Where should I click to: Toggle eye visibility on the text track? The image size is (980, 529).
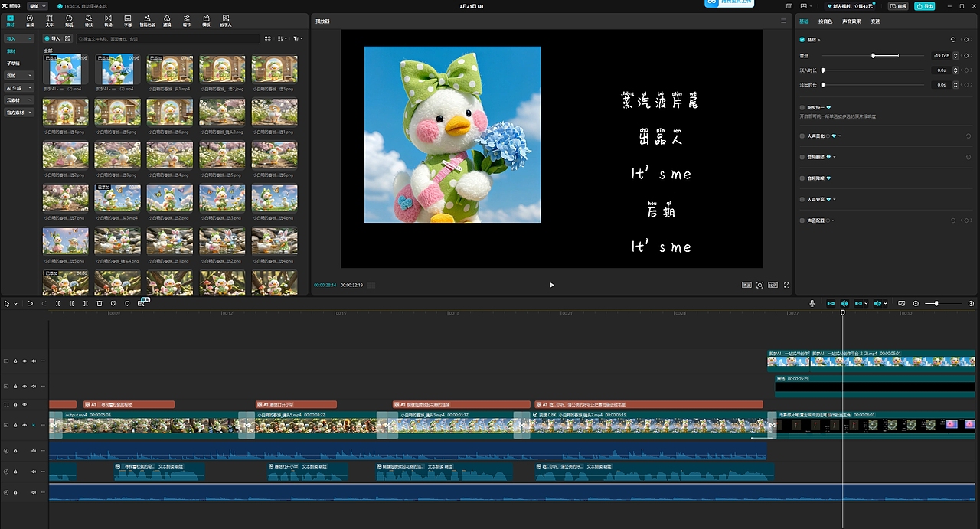coord(24,404)
